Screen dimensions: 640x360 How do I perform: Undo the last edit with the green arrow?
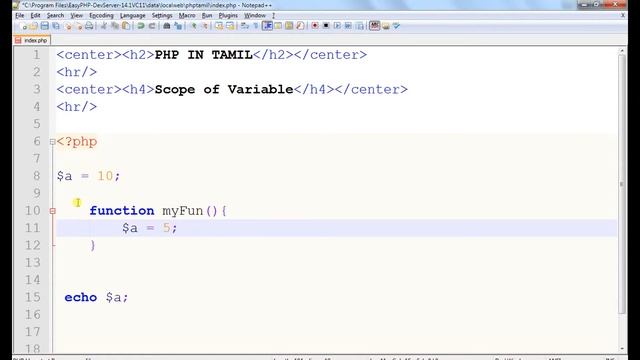point(141,26)
